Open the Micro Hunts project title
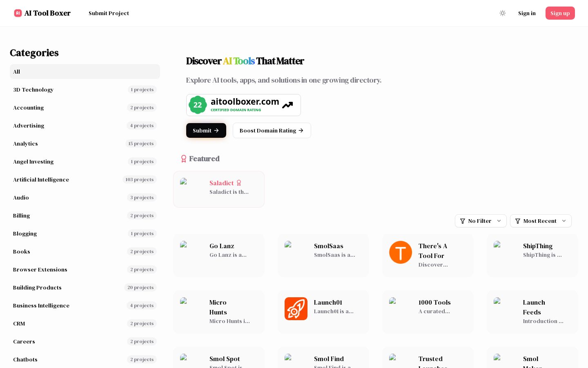 218,307
